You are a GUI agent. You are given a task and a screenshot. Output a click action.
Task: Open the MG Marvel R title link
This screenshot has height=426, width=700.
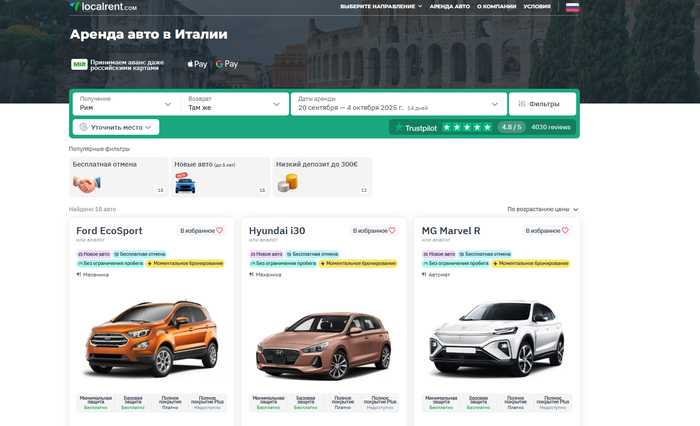click(451, 231)
